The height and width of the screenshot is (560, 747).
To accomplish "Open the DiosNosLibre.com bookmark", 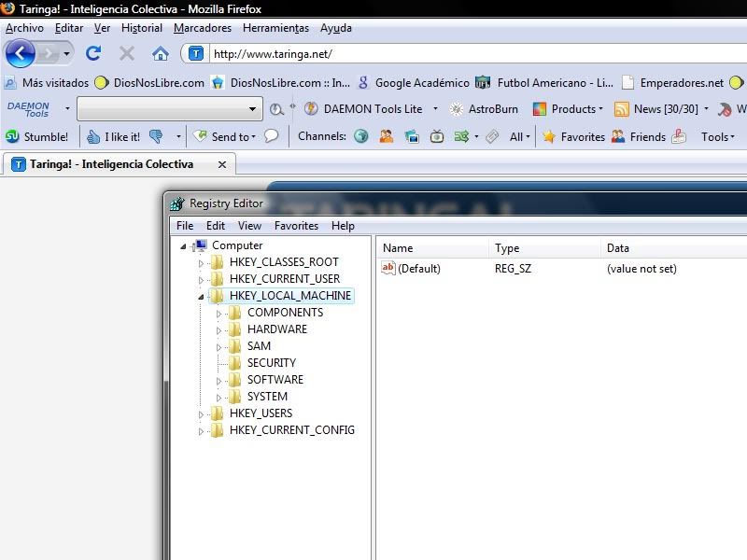I will 149,83.
